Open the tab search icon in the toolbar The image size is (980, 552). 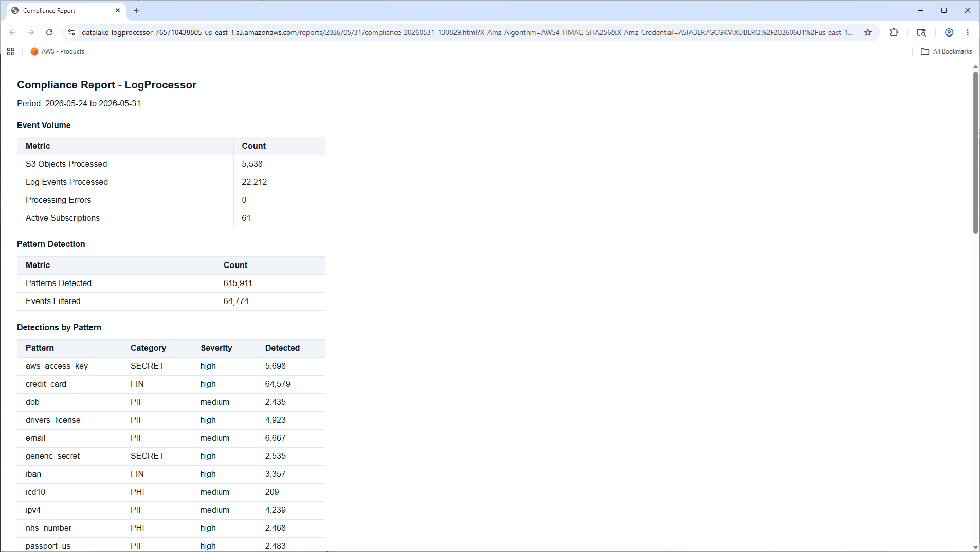point(921,32)
